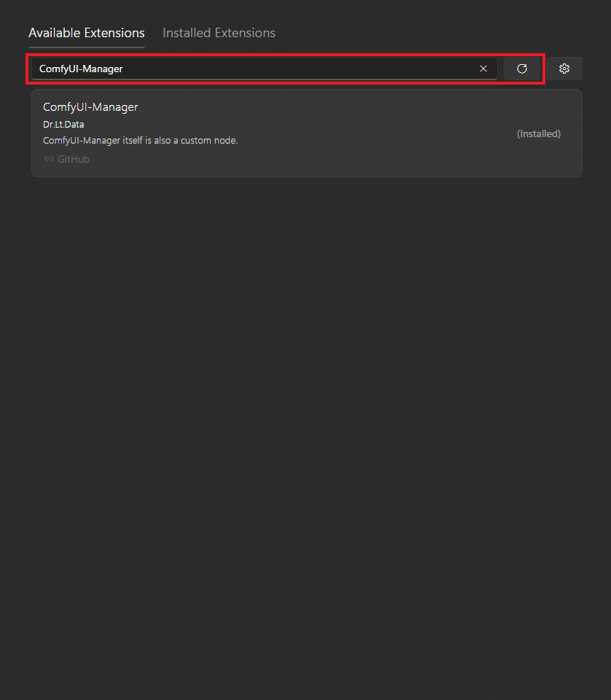Click the Dr.Lt.Data author name
Image resolution: width=611 pixels, height=700 pixels.
click(63, 125)
